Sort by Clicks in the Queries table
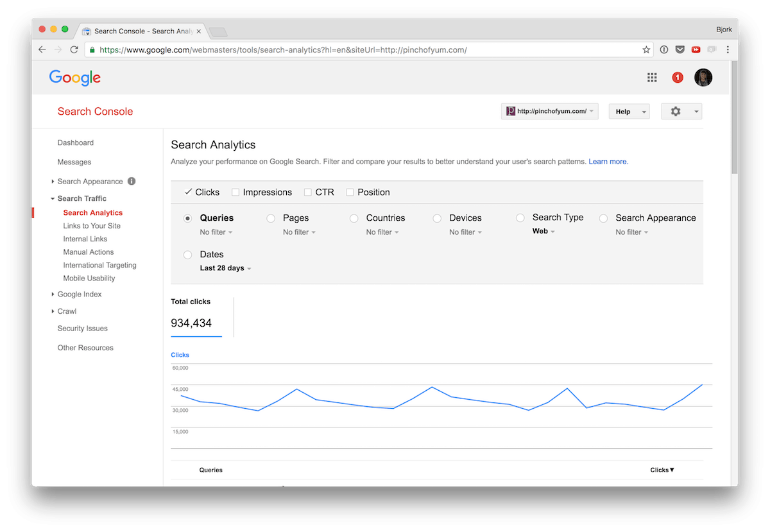The image size is (770, 532). tap(662, 470)
